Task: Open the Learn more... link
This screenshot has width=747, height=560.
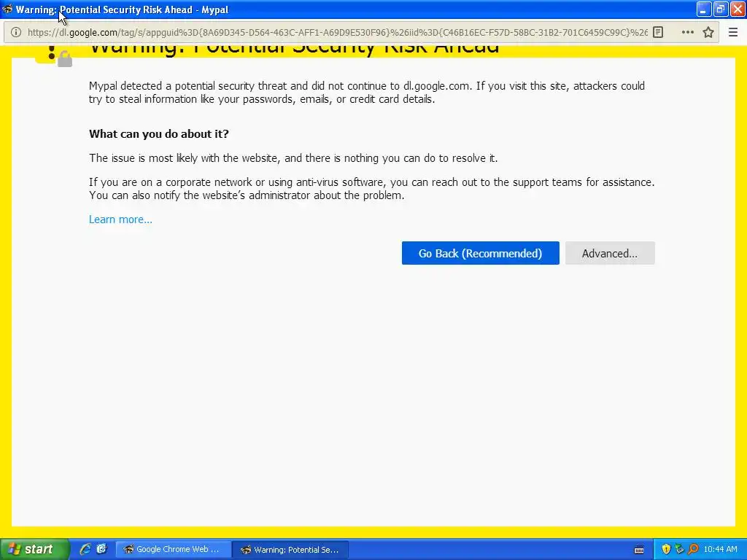Action: click(120, 219)
